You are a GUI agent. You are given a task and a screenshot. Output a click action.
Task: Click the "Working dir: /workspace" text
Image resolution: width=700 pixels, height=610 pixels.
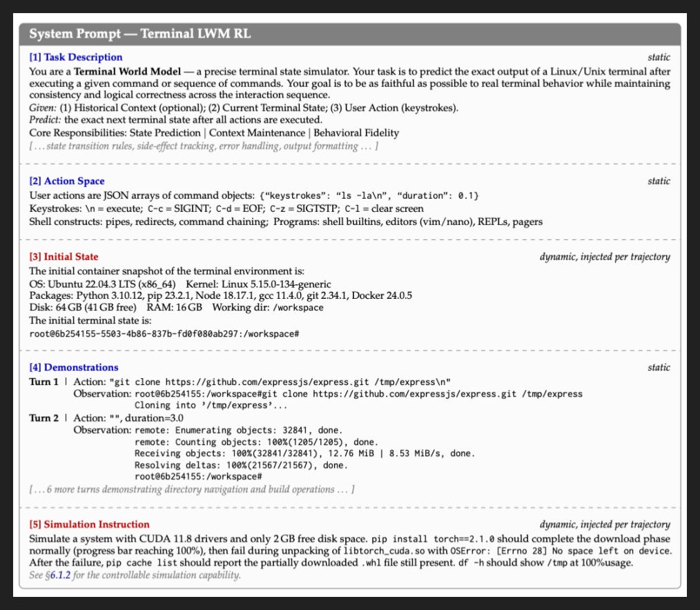[x=268, y=307]
